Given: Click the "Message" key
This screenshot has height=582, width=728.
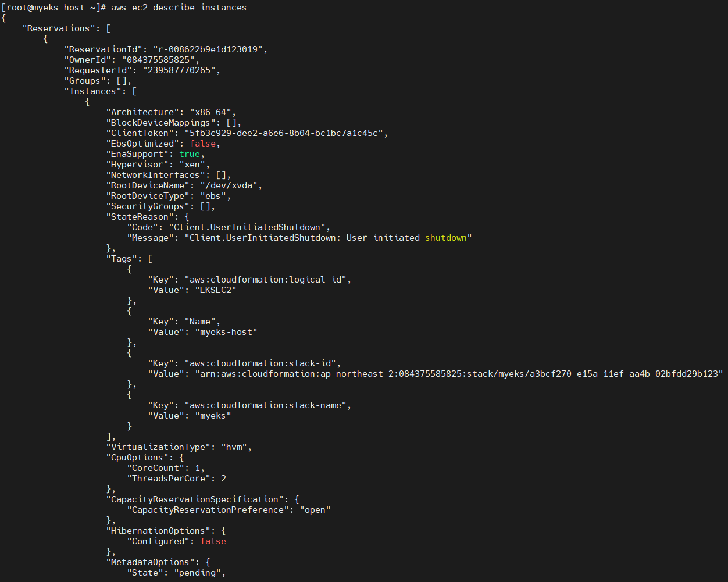Looking at the screenshot, I should (x=150, y=238).
